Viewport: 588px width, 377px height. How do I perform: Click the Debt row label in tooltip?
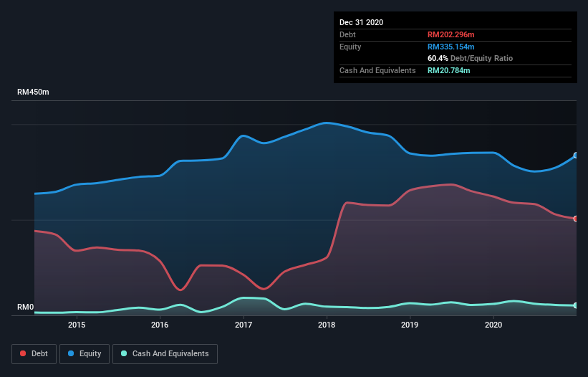[347, 34]
